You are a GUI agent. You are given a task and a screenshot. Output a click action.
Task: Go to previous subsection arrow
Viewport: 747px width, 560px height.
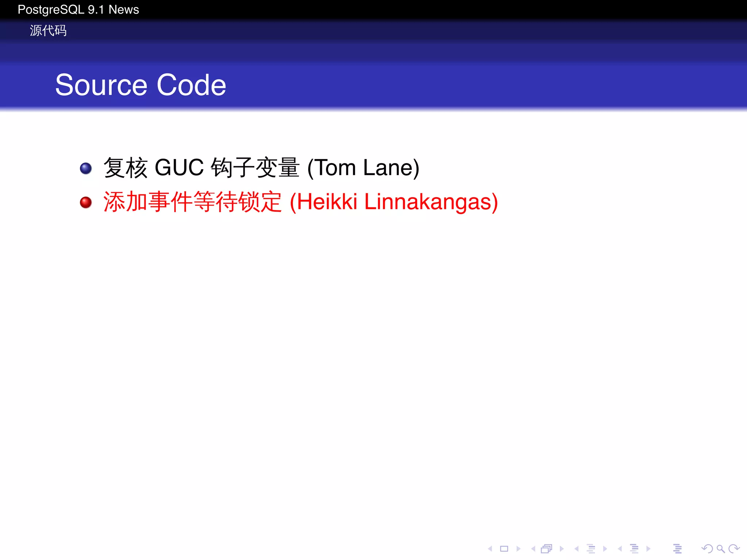coord(576,548)
